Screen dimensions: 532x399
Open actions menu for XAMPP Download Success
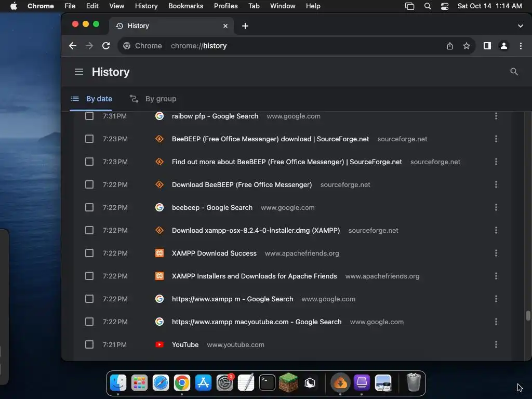(496, 253)
